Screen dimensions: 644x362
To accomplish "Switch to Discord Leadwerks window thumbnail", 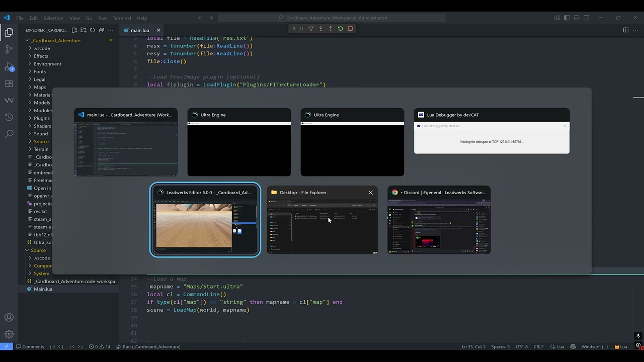I will (x=439, y=220).
